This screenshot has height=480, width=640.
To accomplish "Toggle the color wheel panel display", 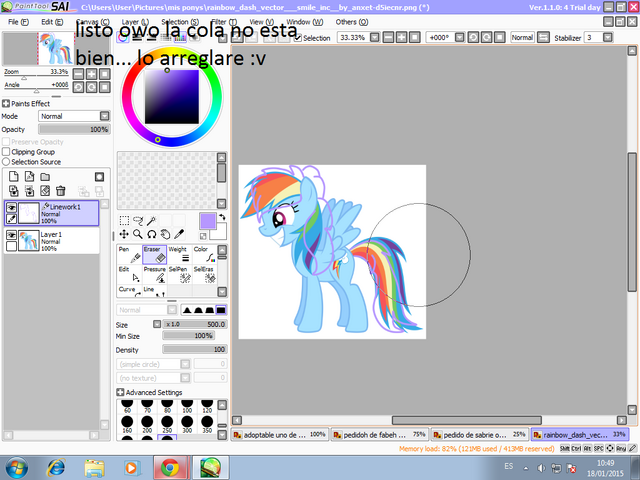I will pyautogui.click(x=122, y=38).
